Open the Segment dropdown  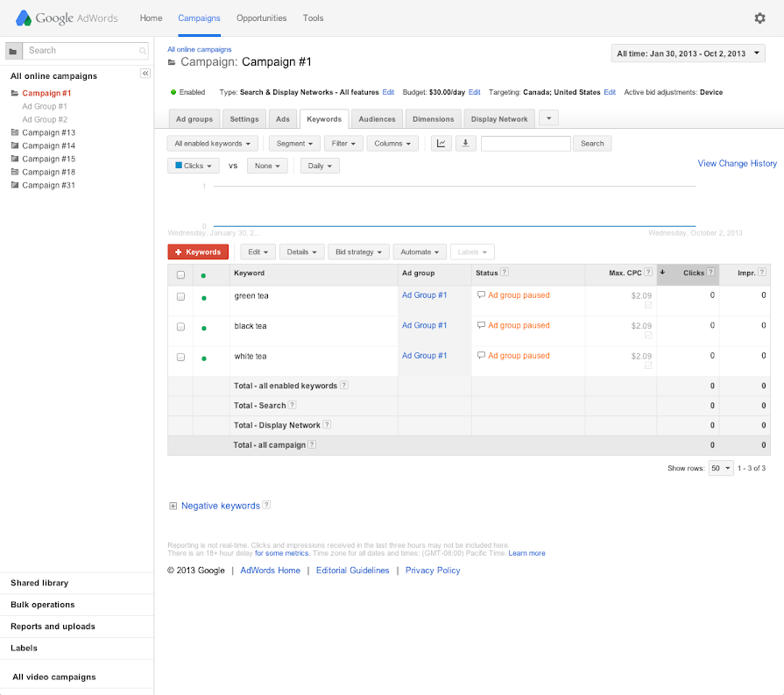coord(293,144)
